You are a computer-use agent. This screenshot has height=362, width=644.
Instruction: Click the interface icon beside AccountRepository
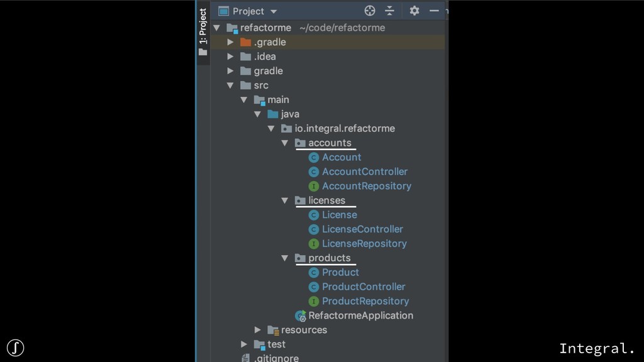click(x=314, y=186)
